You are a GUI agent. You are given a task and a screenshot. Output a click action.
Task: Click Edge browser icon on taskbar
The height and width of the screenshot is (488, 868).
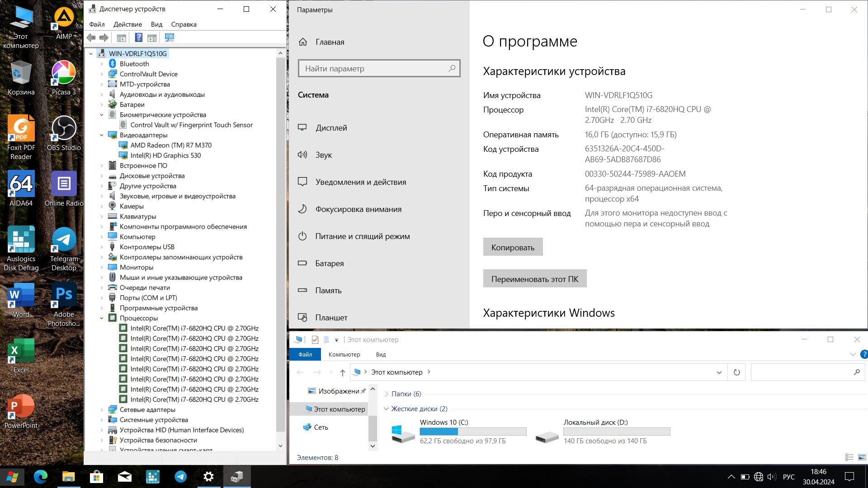tap(41, 476)
